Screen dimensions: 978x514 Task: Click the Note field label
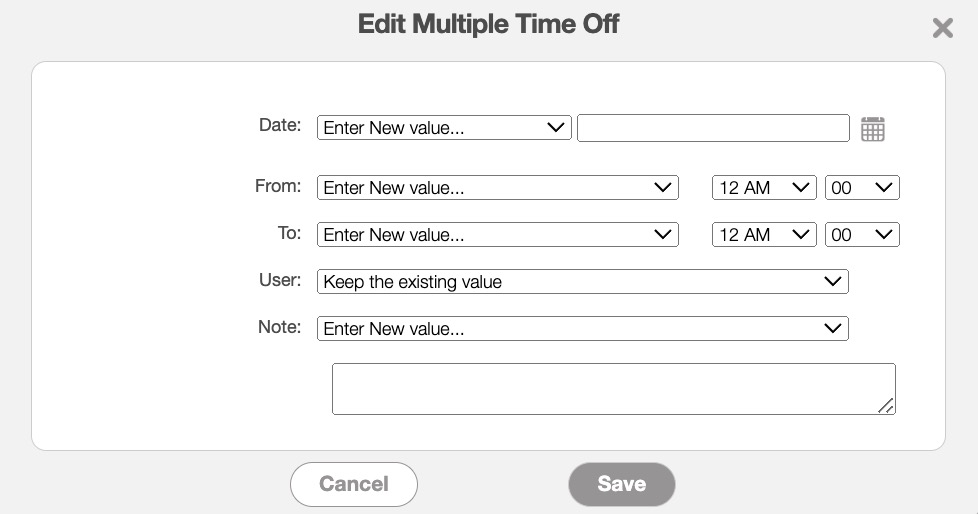pyautogui.click(x=280, y=326)
